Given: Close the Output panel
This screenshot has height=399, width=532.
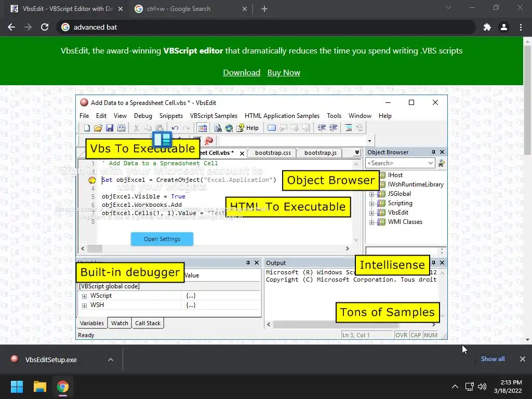Looking at the screenshot, I should point(442,262).
